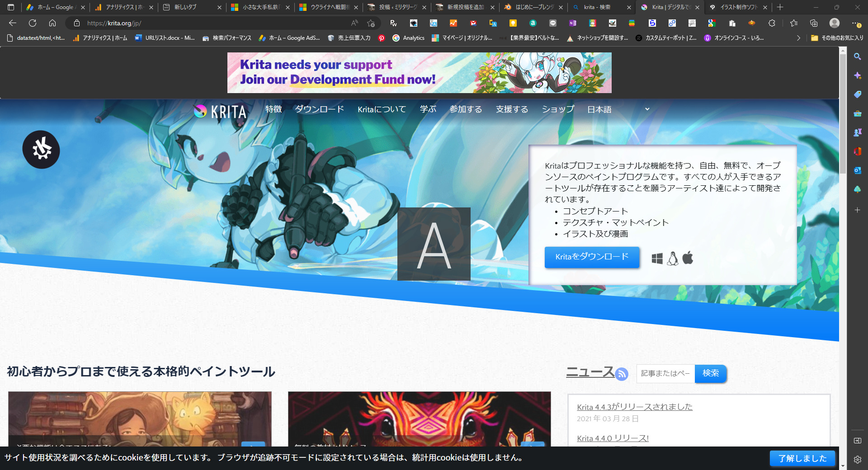The image size is (868, 470).
Task: Open the 特徴 menu item
Action: [x=274, y=109]
